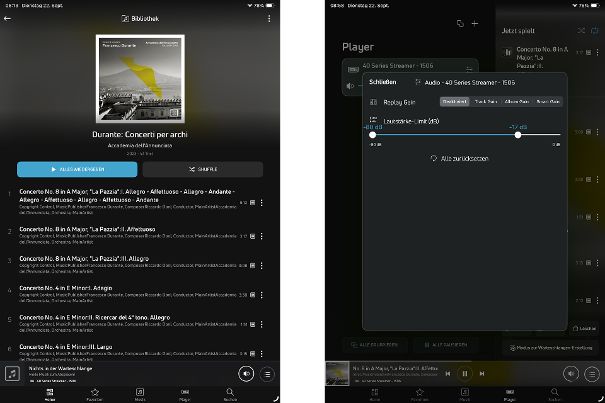The height and width of the screenshot is (403, 605).
Task: Toggle repeat in Jetzt spielt queue header
Action: (595, 30)
